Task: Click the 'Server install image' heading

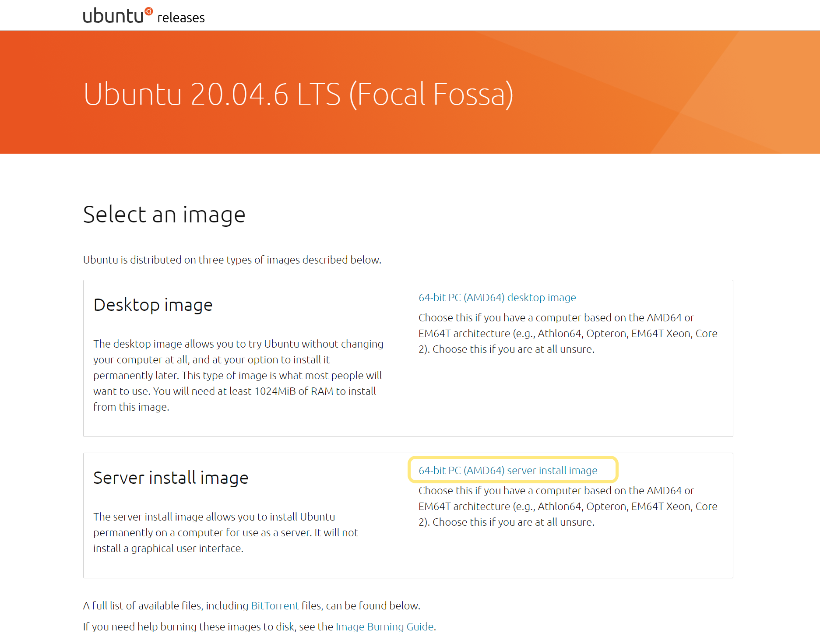Action: click(x=171, y=478)
